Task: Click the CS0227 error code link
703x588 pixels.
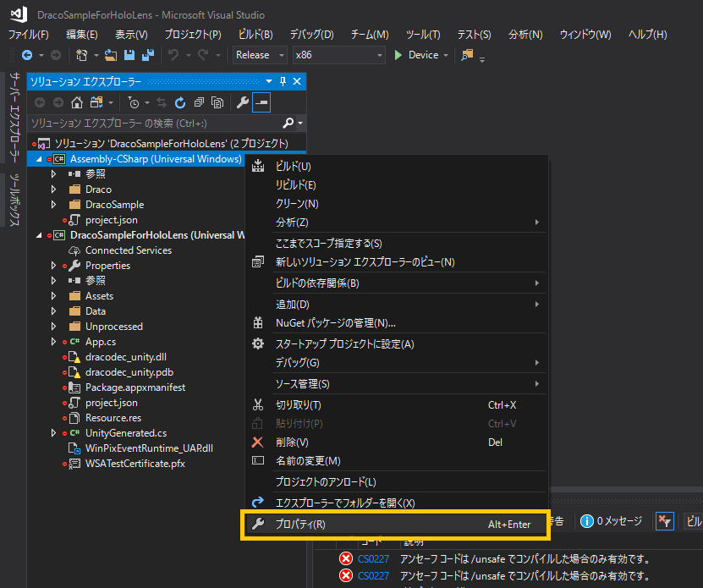Action: tap(373, 559)
